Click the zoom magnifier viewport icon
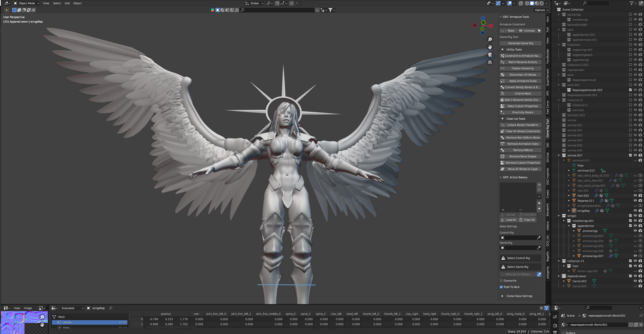Image resolution: width=644 pixels, height=334 pixels. point(490,40)
